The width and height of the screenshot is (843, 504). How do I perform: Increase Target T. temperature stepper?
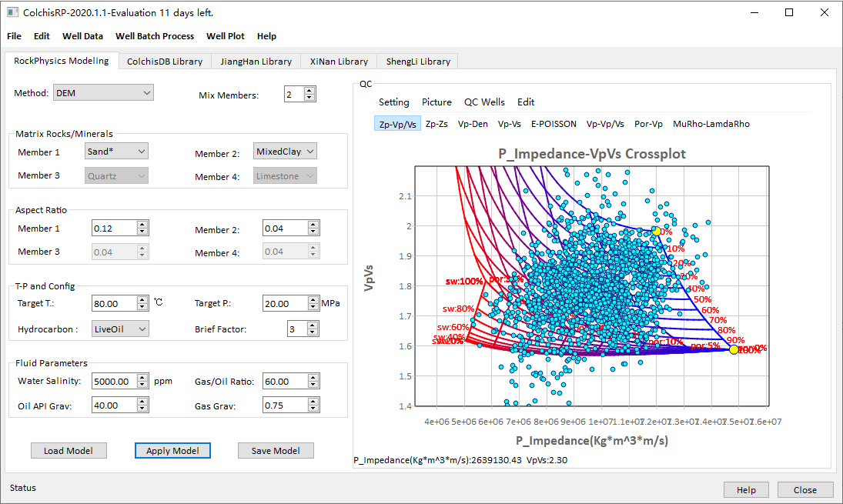142,299
